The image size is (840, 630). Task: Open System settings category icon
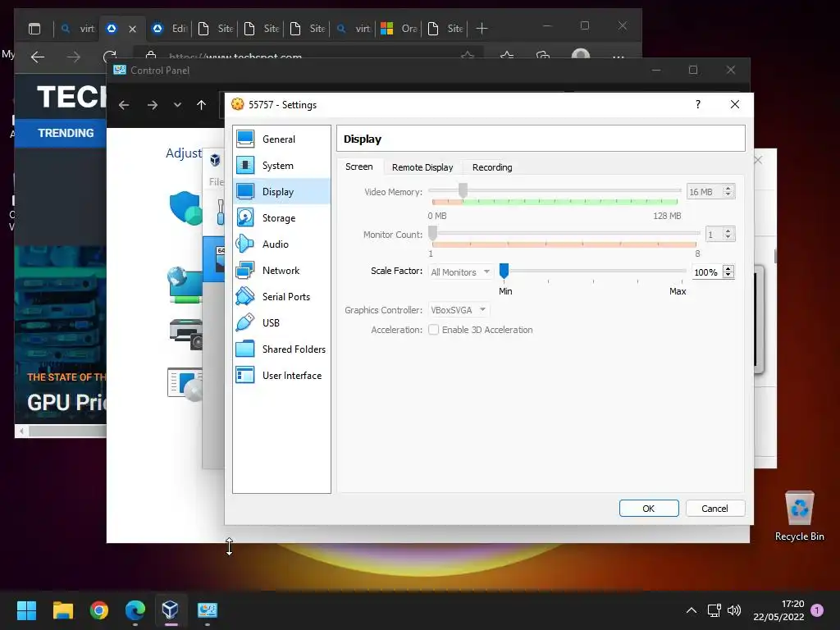click(x=245, y=165)
